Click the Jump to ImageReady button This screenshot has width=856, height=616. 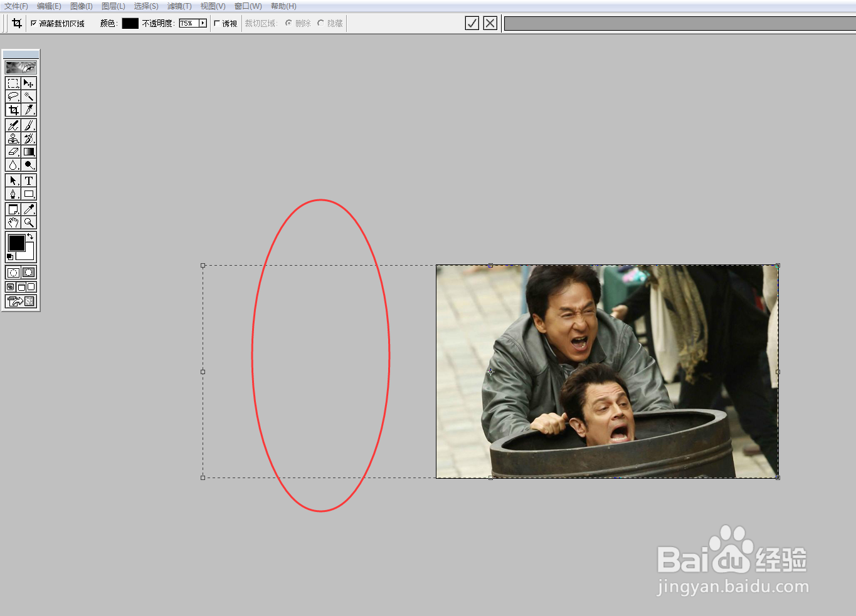21,301
